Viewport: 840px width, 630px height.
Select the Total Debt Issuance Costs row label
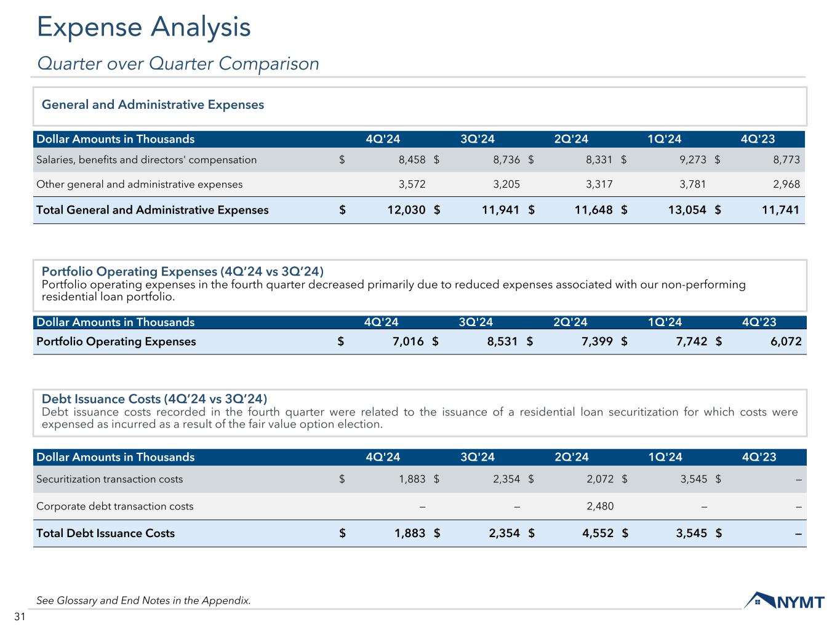(x=106, y=533)
